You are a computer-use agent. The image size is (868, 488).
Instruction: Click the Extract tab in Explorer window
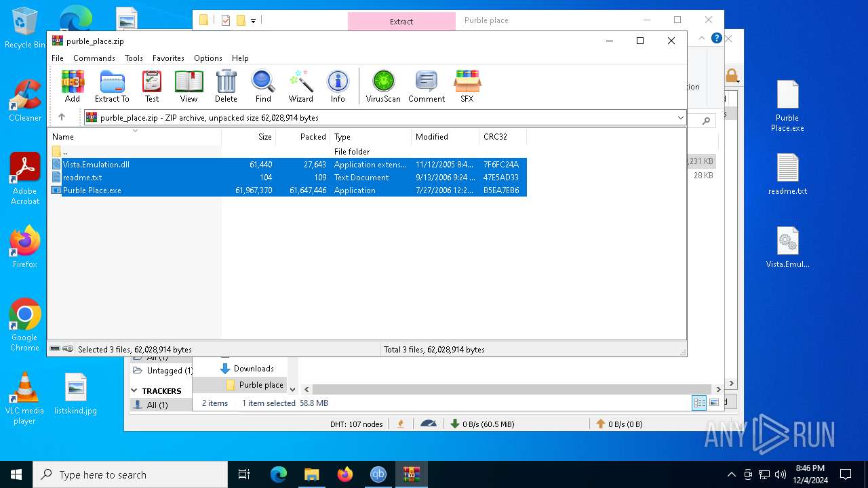pos(401,21)
